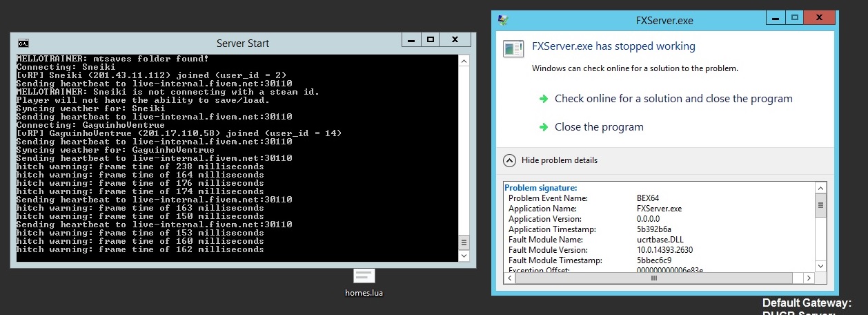The height and width of the screenshot is (315, 868).
Task: Click the problem details vertical scrollbar up arrow
Action: [x=820, y=187]
